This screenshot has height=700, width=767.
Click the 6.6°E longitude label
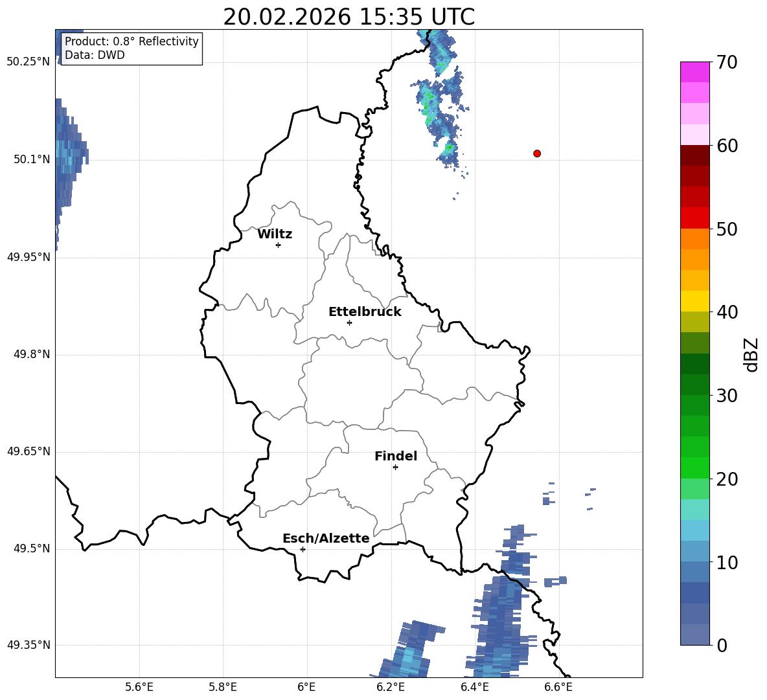tap(558, 687)
